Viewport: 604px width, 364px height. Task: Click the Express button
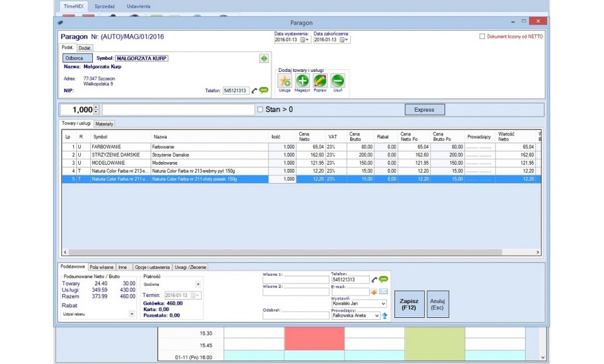click(x=424, y=110)
